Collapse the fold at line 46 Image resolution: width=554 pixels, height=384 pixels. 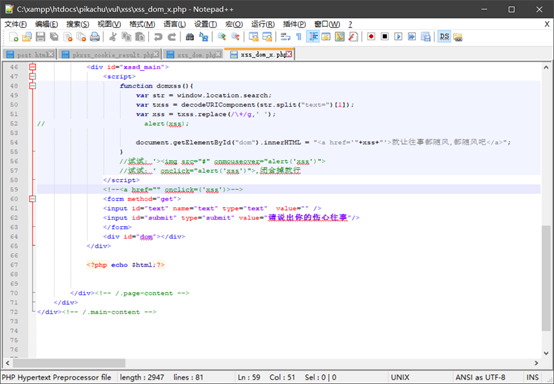click(x=33, y=67)
